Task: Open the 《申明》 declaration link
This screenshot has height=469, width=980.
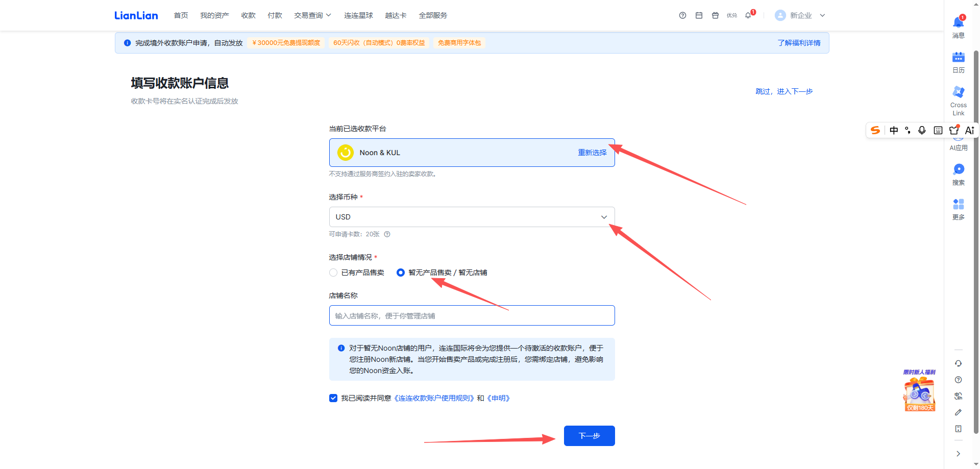Action: click(498, 398)
